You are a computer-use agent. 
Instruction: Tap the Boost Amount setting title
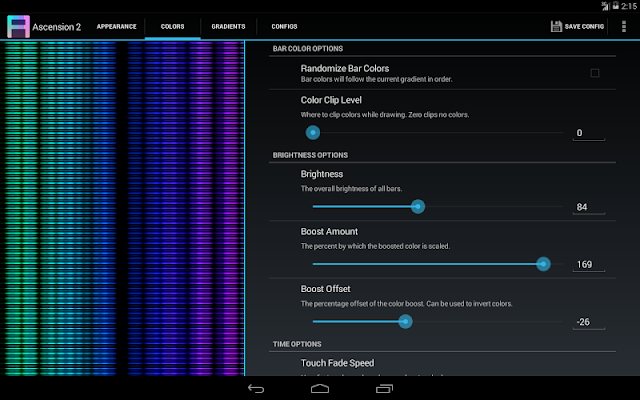click(x=329, y=231)
